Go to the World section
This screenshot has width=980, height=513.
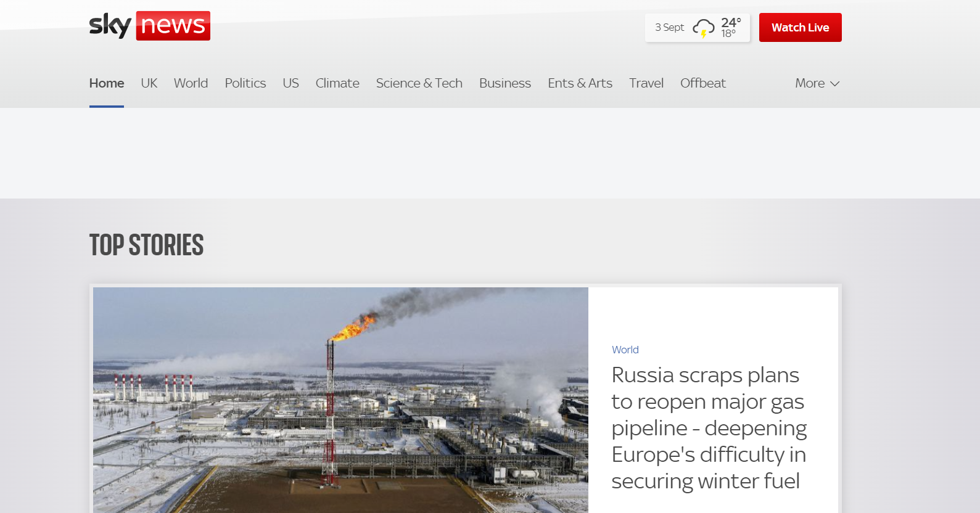[191, 83]
